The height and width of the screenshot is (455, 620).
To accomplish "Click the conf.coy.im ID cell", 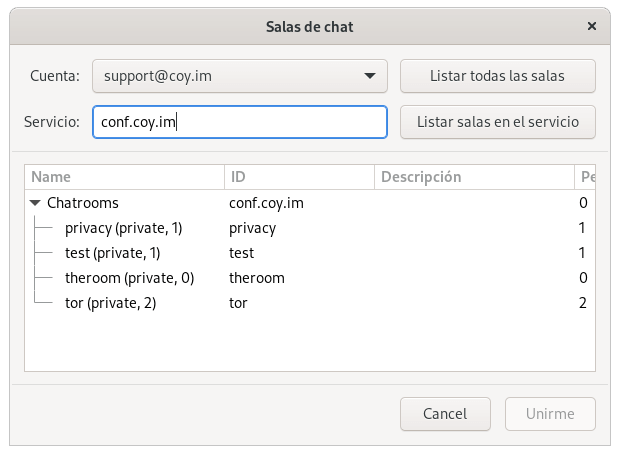I will click(x=267, y=203).
